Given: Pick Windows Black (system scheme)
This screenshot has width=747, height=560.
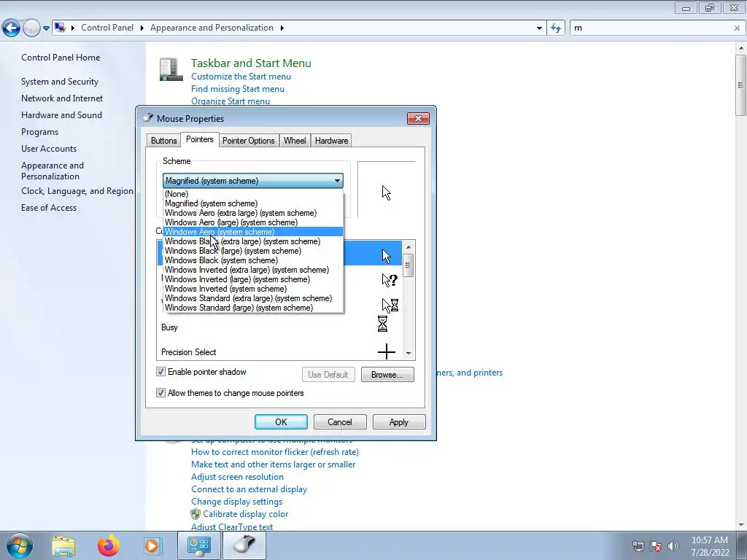Looking at the screenshot, I should tap(253, 260).
